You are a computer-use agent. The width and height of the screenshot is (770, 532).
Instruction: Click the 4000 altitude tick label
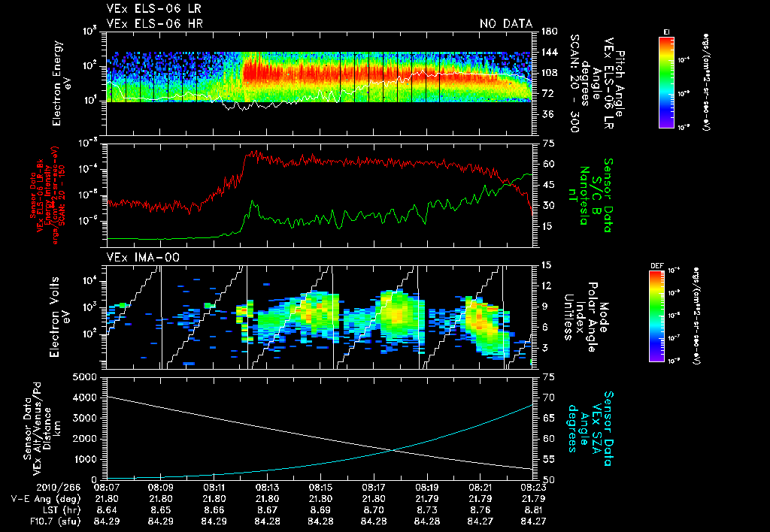[84, 397]
